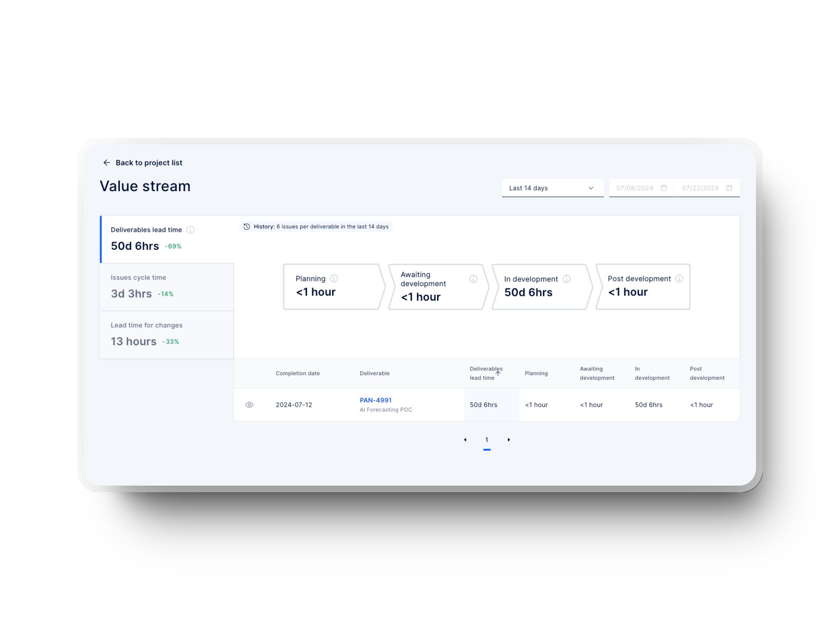Click the back arrow to return to projects
Viewport: 840px width, 630px height.
pos(106,162)
